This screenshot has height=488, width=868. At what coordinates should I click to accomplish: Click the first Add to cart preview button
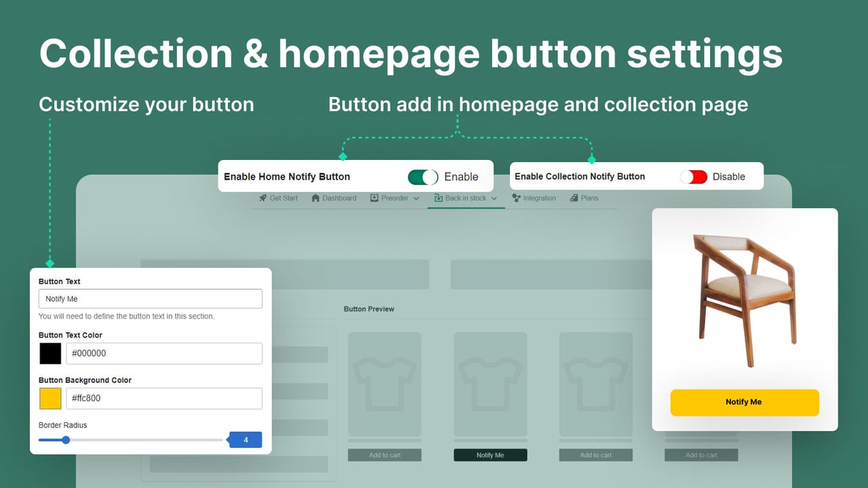[384, 455]
